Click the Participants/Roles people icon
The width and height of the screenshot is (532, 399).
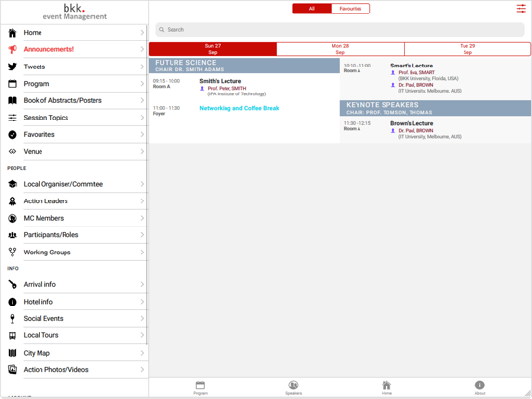13,235
